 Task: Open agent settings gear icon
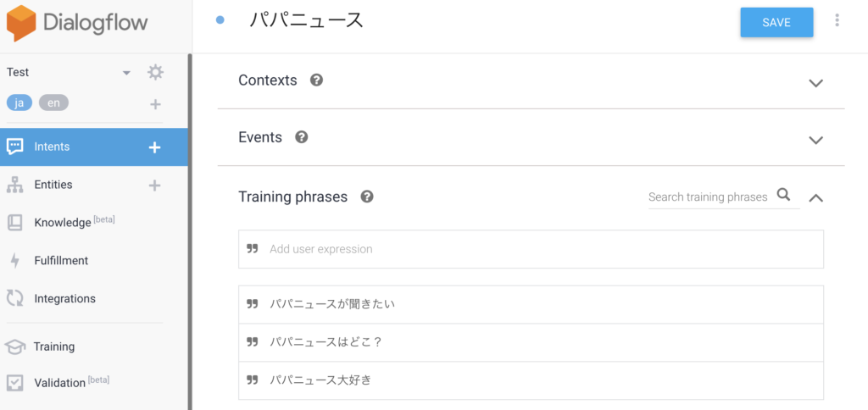click(x=156, y=73)
